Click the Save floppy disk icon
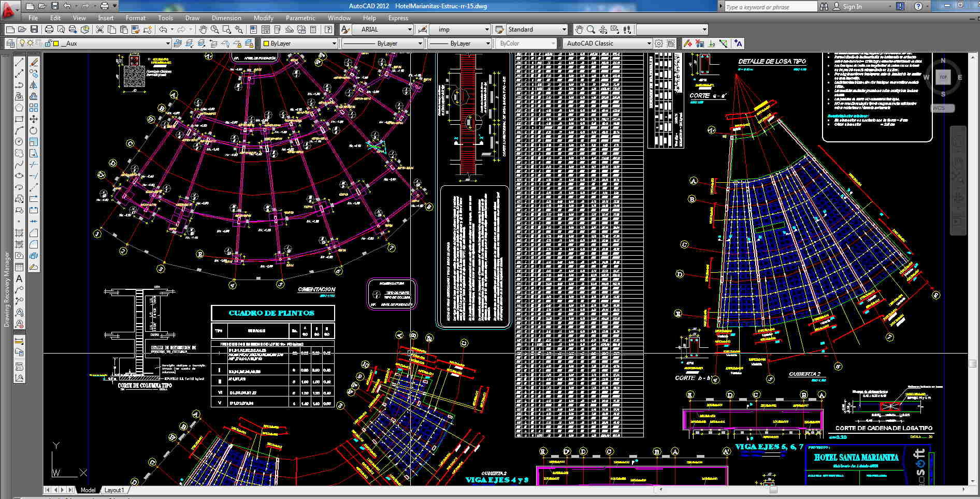 pos(34,30)
